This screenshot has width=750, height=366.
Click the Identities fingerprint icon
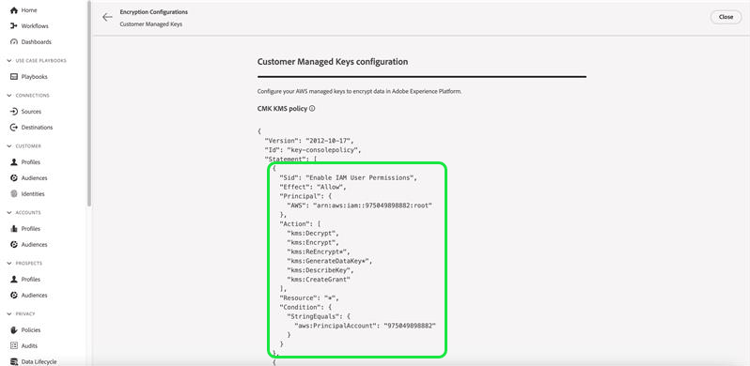tap(14, 194)
